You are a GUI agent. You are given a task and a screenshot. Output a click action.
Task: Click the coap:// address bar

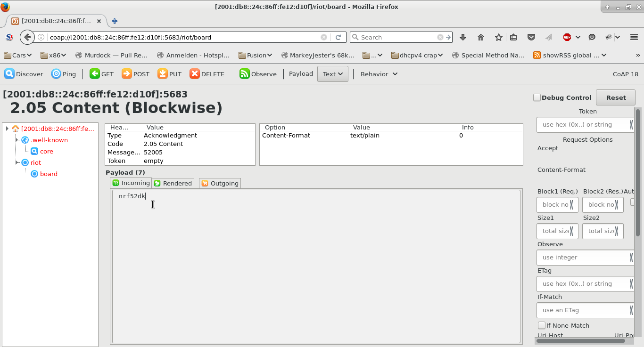tap(184, 37)
